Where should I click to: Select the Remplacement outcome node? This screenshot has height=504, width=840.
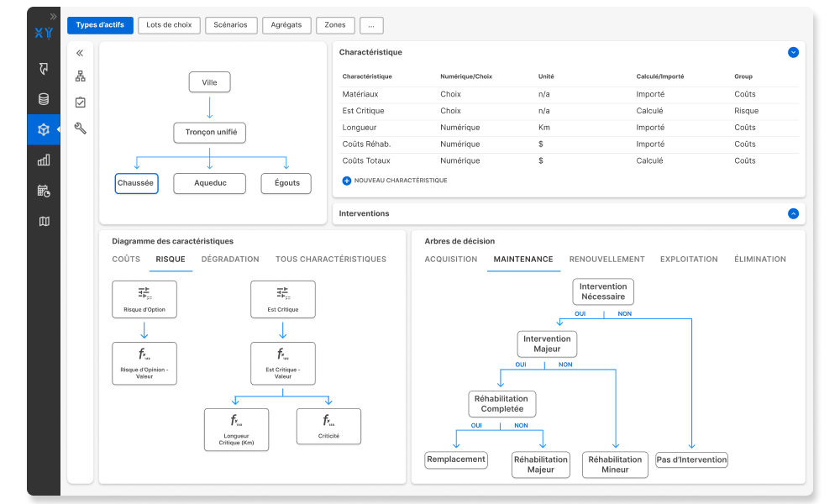point(456,460)
